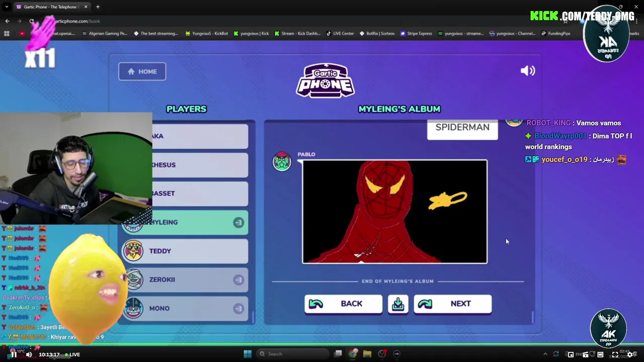Open the YouTube bookmark icon

pos(22,34)
